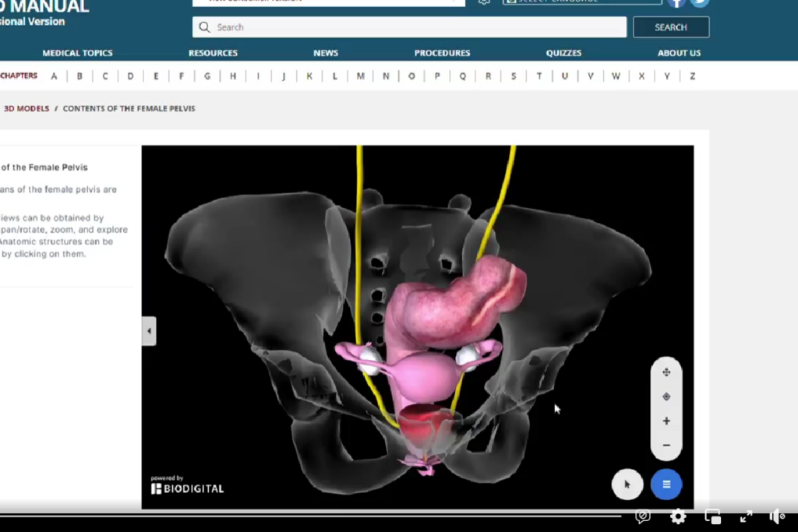The height and width of the screenshot is (532, 798).
Task: Jump to chapters starting with letter R
Action: tap(488, 76)
